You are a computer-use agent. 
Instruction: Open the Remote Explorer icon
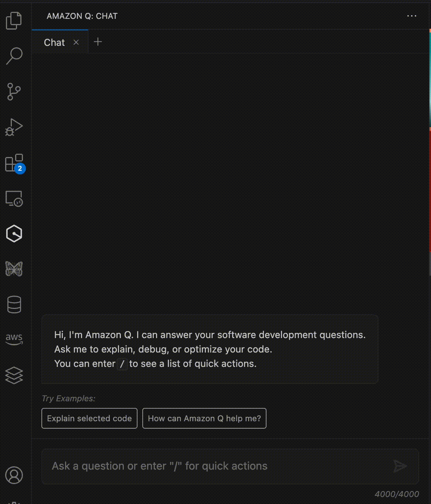[14, 198]
